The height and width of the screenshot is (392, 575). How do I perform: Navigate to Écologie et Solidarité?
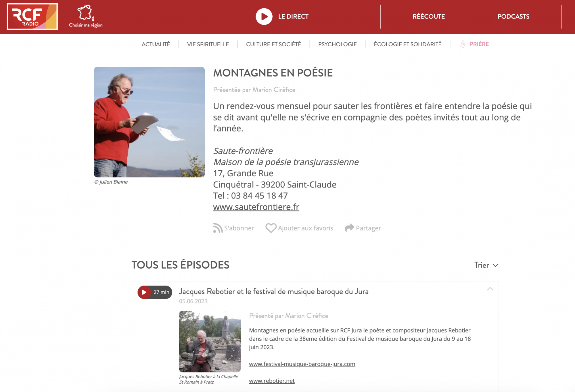pyautogui.click(x=407, y=44)
